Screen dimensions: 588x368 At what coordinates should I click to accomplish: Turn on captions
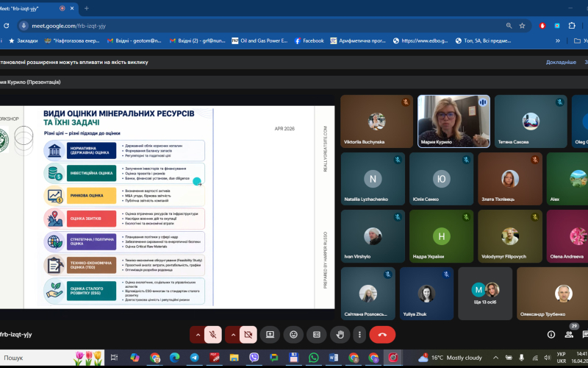point(317,335)
